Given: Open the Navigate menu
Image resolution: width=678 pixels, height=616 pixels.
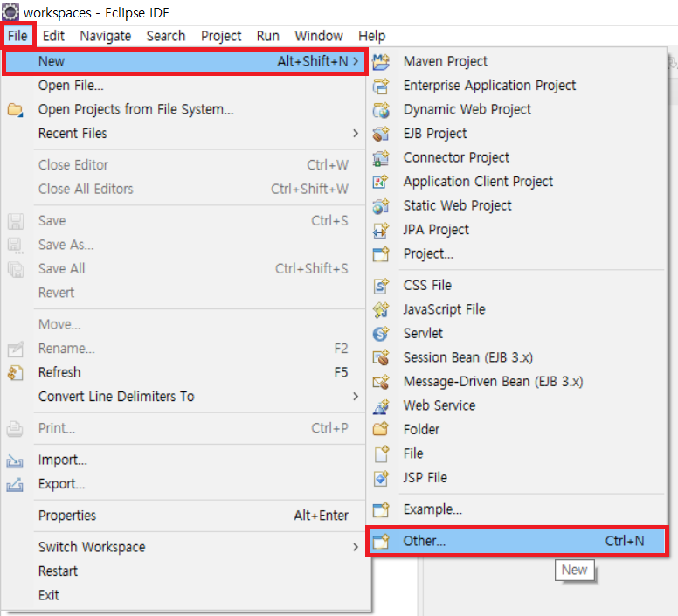Looking at the screenshot, I should coord(106,36).
